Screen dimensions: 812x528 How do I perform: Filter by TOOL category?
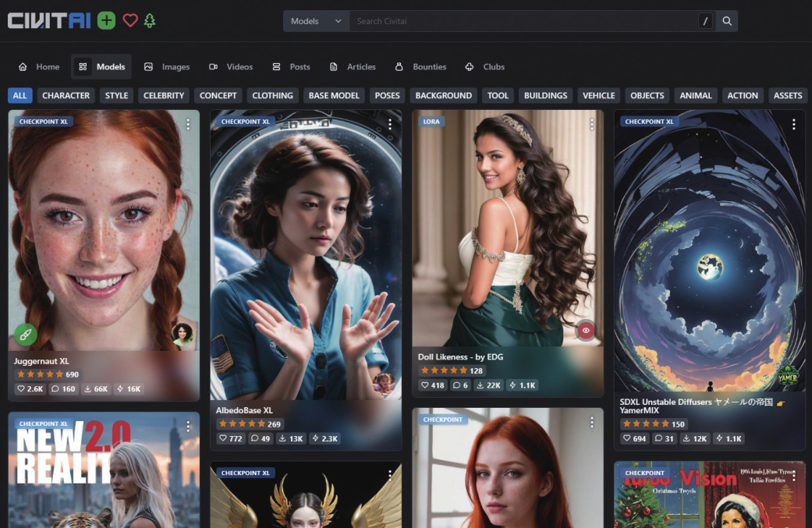(x=498, y=95)
